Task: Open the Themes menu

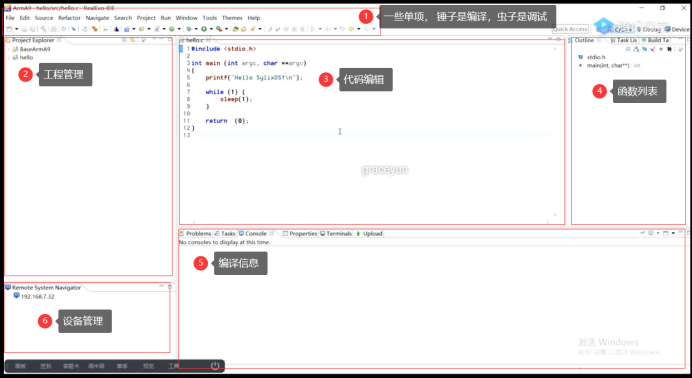Action: click(232, 18)
